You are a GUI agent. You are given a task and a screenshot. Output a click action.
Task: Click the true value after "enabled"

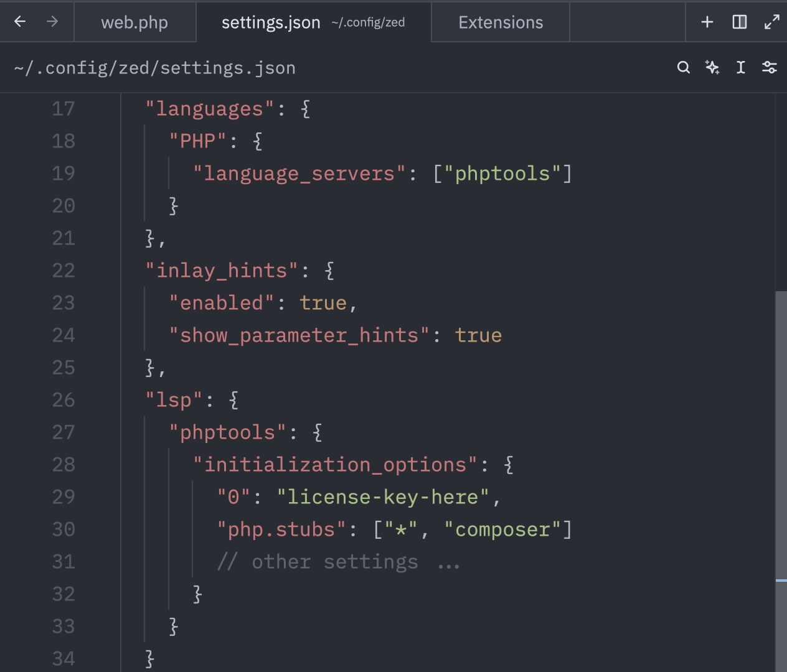[x=323, y=303]
